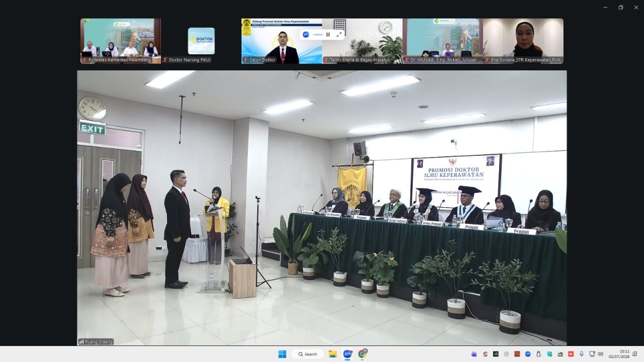Open the Windows Security shield tray icon
Viewport: 644px width, 362px height.
point(549,354)
